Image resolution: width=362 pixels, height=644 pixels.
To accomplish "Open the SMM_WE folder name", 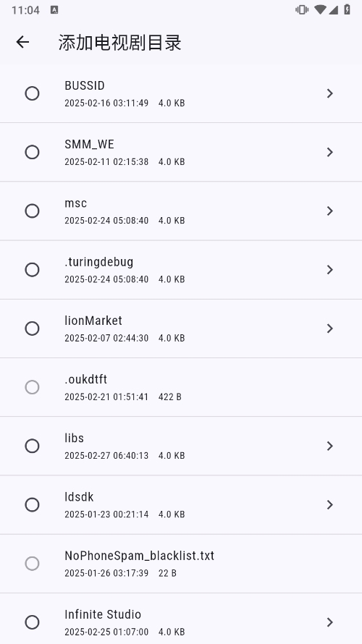I will [89, 144].
